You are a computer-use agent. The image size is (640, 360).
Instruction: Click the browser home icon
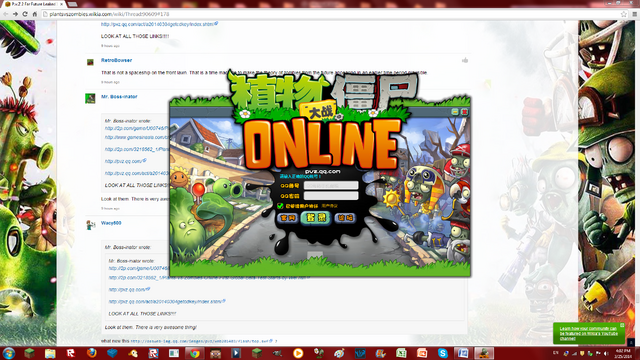pos(35,14)
